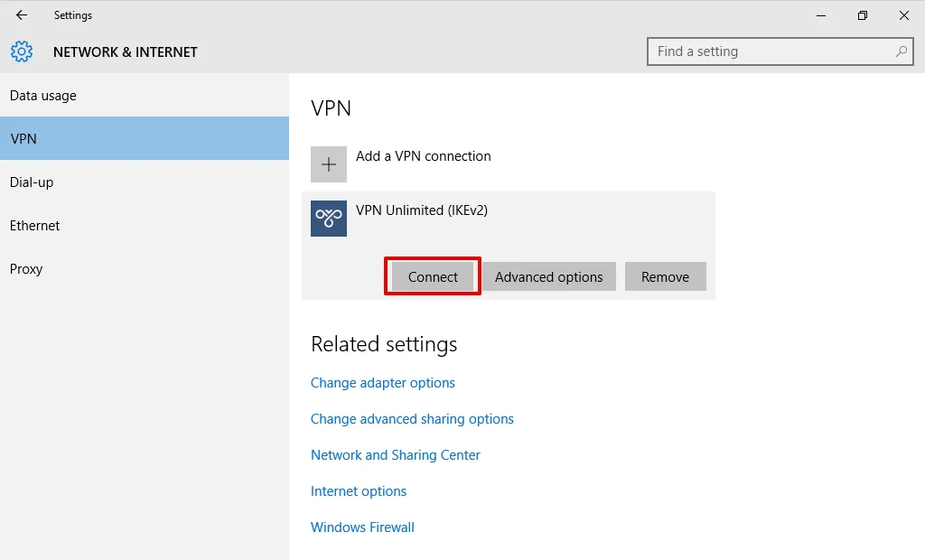Open Network and Sharing Center link
925x560 pixels.
pyautogui.click(x=396, y=455)
